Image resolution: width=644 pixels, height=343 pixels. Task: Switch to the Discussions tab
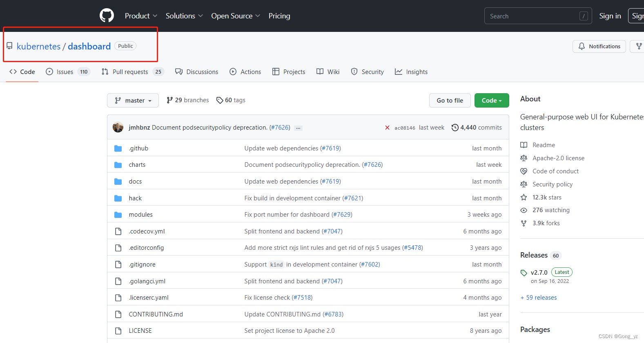[197, 72]
